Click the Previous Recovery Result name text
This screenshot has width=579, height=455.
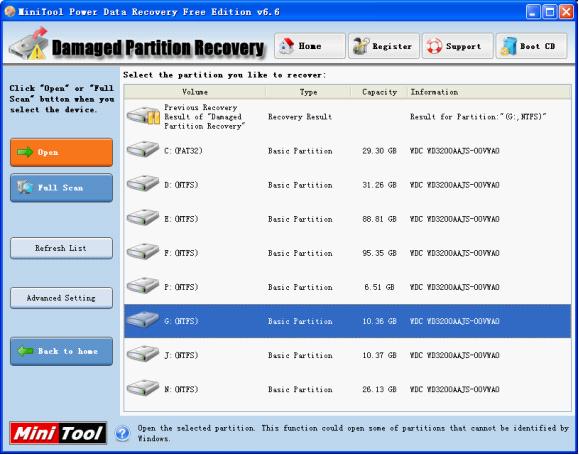pyautogui.click(x=205, y=117)
